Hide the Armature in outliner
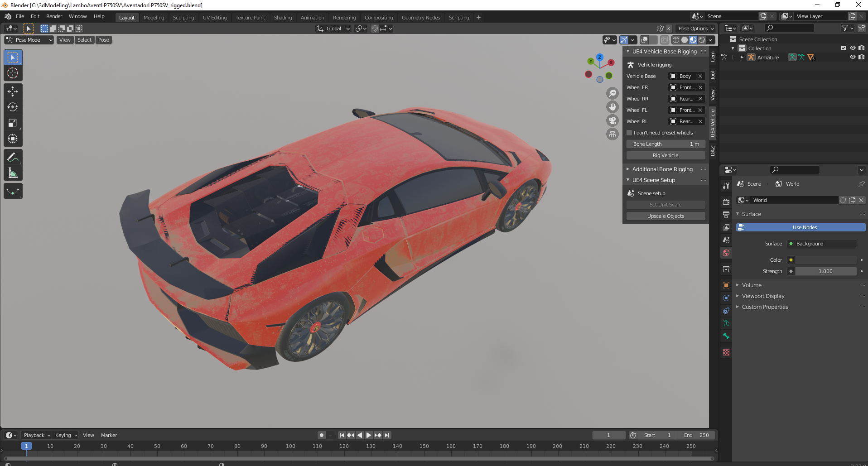Screen dimensions: 868x466 [x=853, y=58]
